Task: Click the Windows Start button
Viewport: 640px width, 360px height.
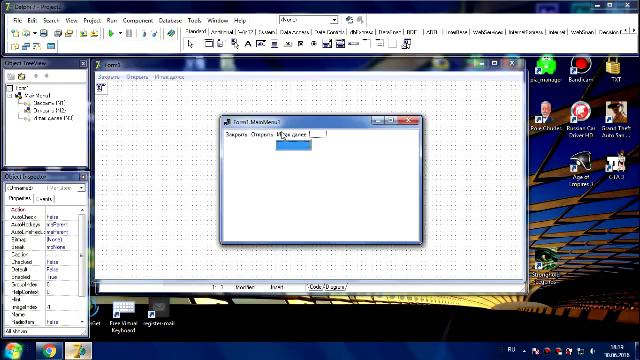Action: (14, 351)
